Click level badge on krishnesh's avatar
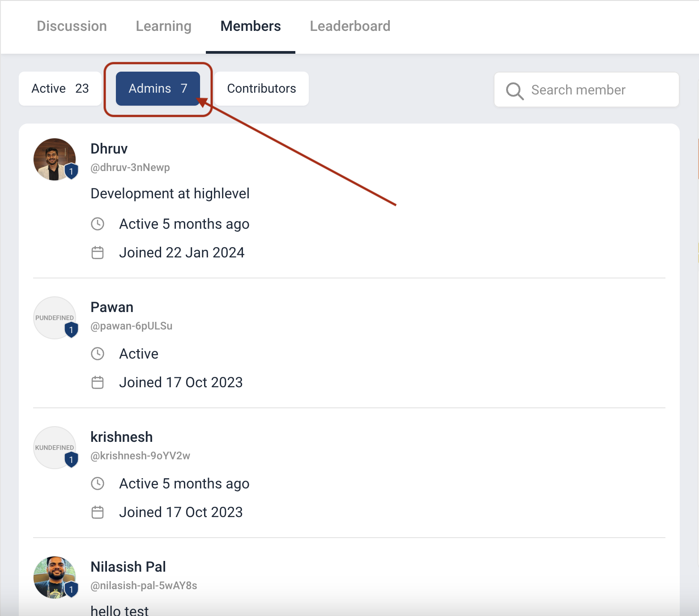 click(x=71, y=460)
